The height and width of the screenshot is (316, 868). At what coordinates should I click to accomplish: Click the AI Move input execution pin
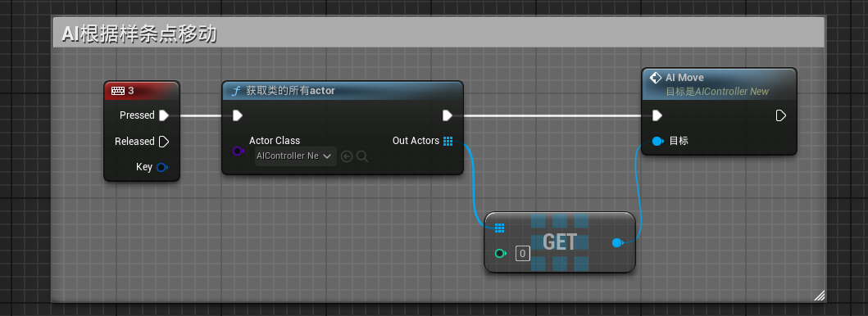[x=657, y=115]
